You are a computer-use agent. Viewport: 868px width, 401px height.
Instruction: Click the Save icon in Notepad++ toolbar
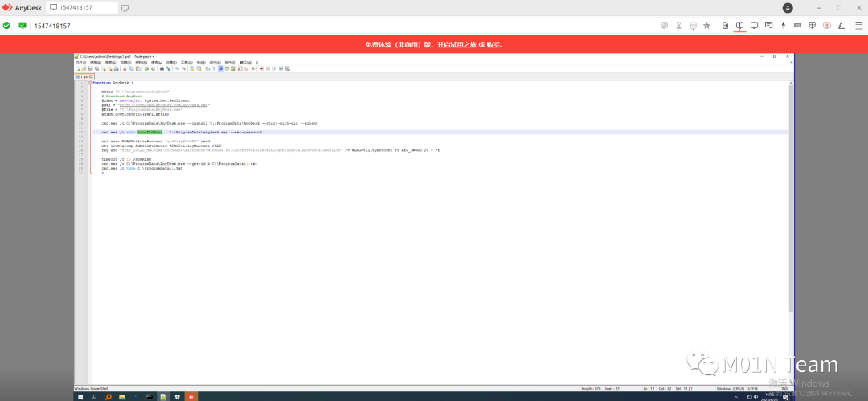click(90, 68)
